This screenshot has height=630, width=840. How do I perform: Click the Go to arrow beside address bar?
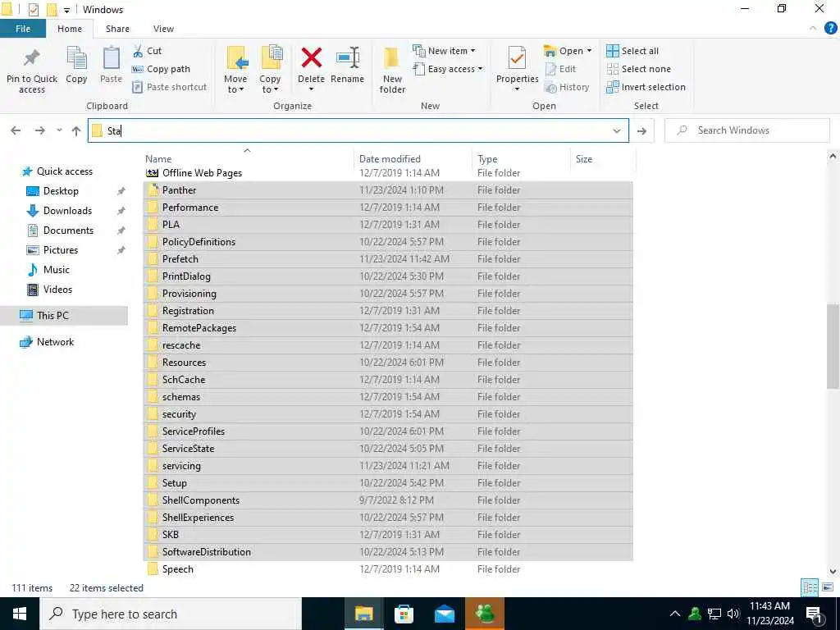tap(641, 130)
